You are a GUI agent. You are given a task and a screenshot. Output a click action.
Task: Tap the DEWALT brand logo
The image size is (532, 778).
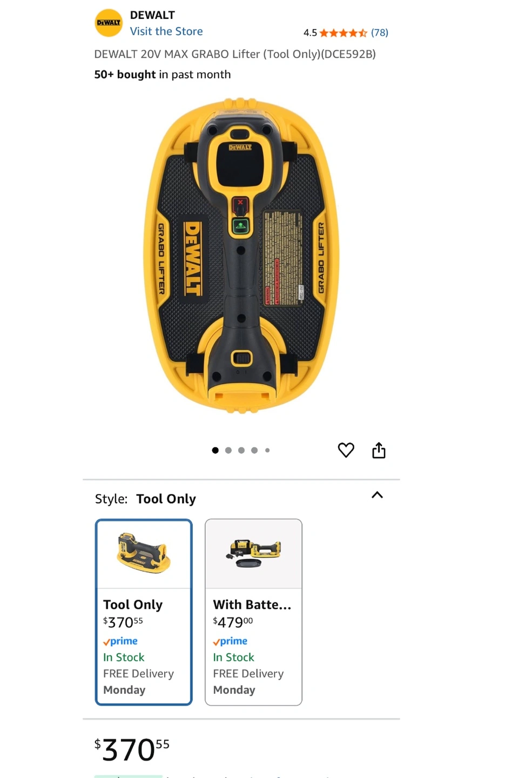[109, 23]
